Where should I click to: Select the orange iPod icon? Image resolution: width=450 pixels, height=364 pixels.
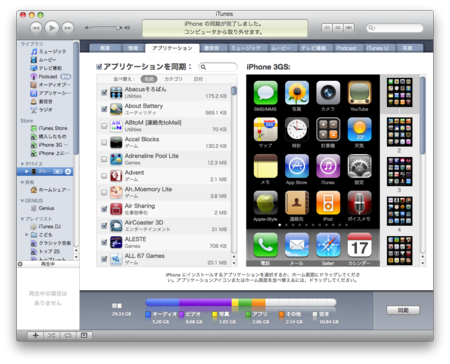coord(328,203)
